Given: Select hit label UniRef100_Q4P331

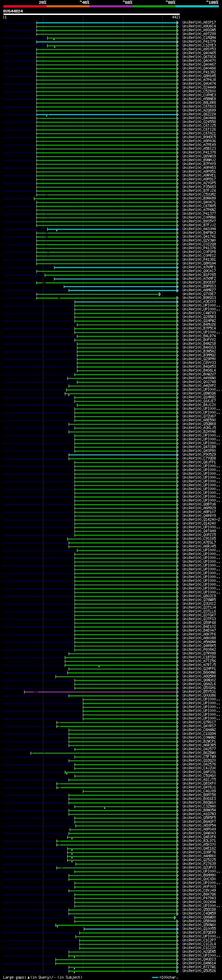Looking at the screenshot, I should (x=199, y=772).
